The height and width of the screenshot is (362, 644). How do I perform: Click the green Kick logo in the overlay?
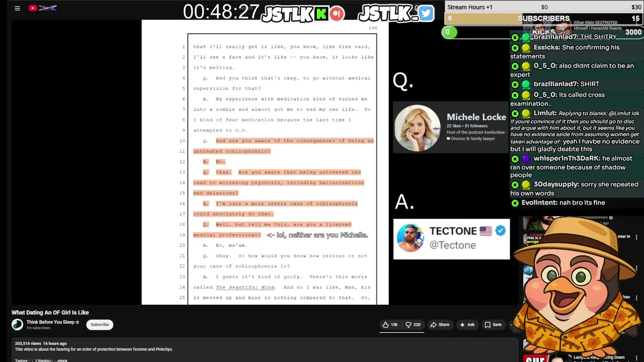(x=321, y=14)
